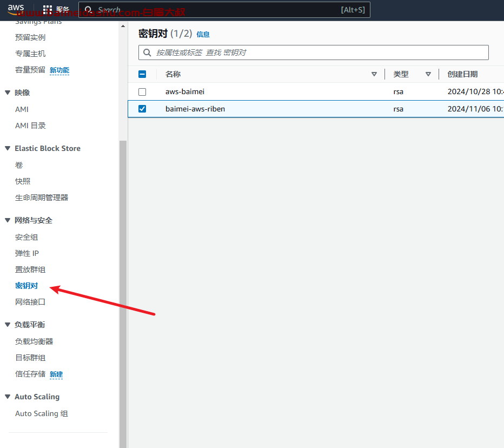The height and width of the screenshot is (448, 504).
Task: Collapse the Elastic Block Store section
Action: point(8,148)
